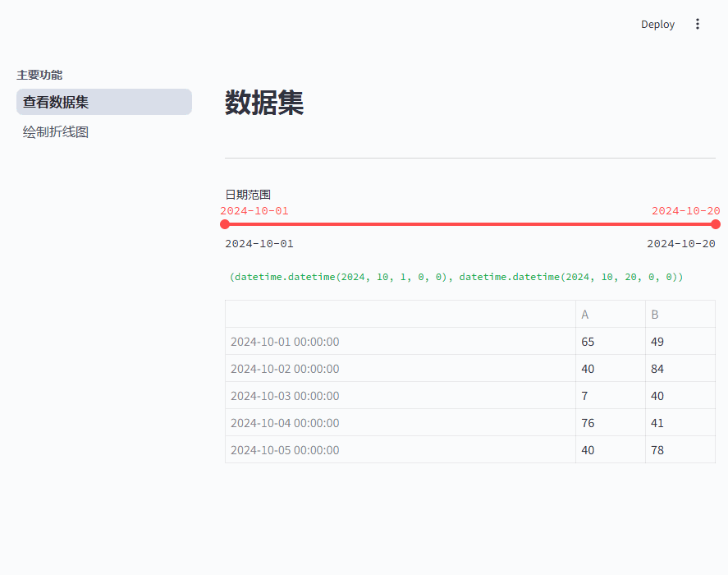Image resolution: width=728 pixels, height=575 pixels.
Task: Click the slider end handle at 2024-10-20
Action: [716, 224]
